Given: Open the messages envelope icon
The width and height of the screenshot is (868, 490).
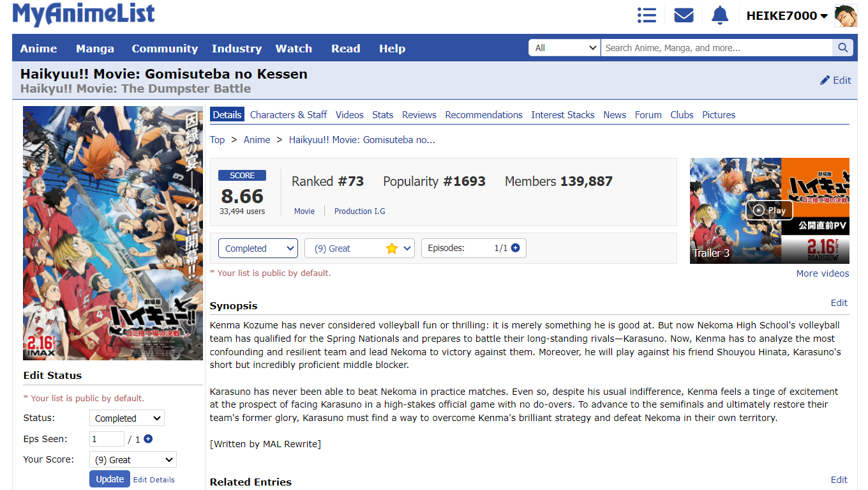Looking at the screenshot, I should click(684, 15).
